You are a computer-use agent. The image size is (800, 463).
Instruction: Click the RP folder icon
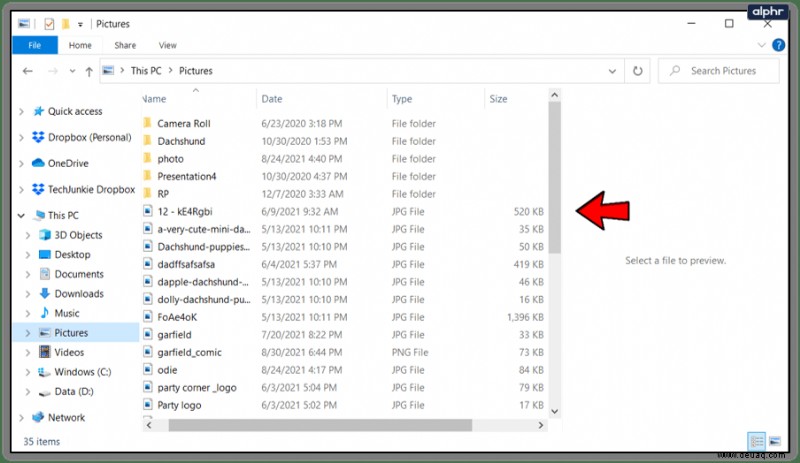pyautogui.click(x=147, y=193)
